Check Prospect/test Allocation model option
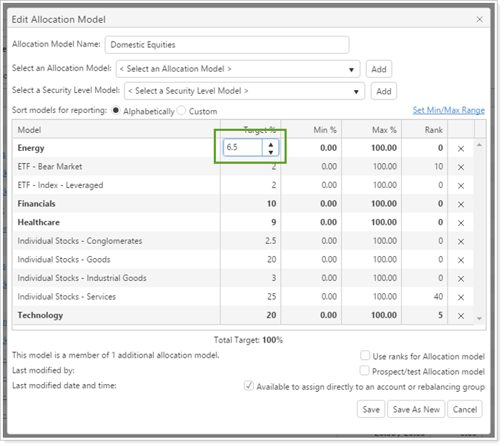The width and height of the screenshot is (504, 447). (x=365, y=370)
